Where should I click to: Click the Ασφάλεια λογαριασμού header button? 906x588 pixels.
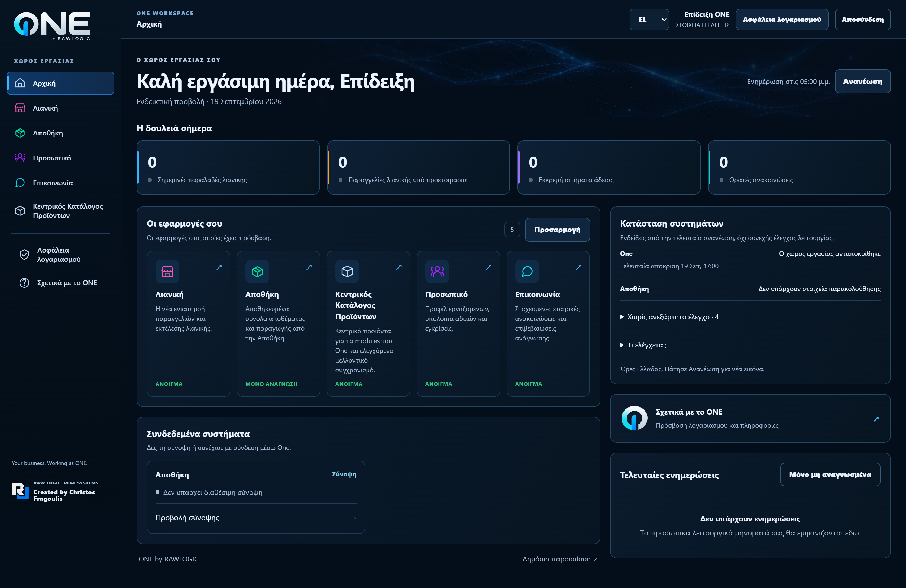(782, 20)
